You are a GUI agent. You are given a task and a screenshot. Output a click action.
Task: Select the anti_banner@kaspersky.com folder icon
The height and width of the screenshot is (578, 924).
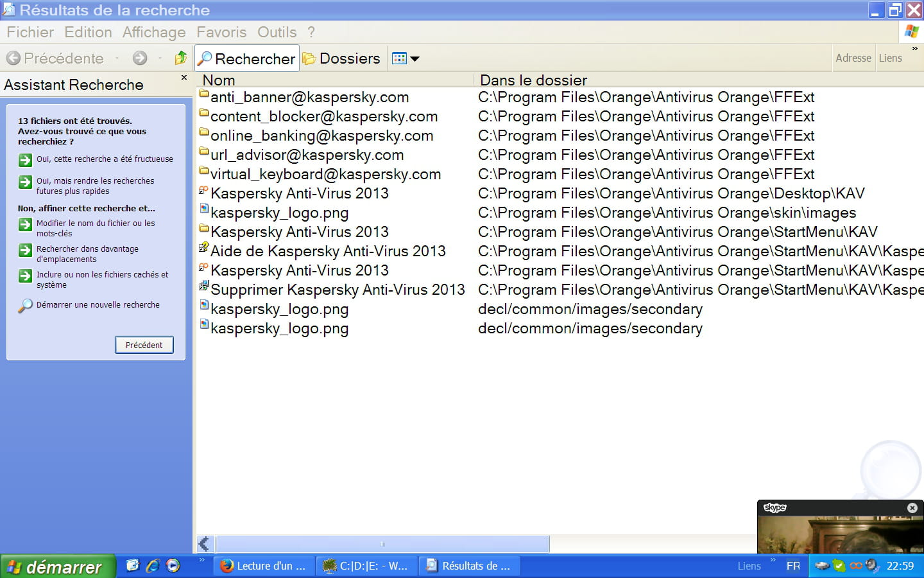(x=204, y=94)
